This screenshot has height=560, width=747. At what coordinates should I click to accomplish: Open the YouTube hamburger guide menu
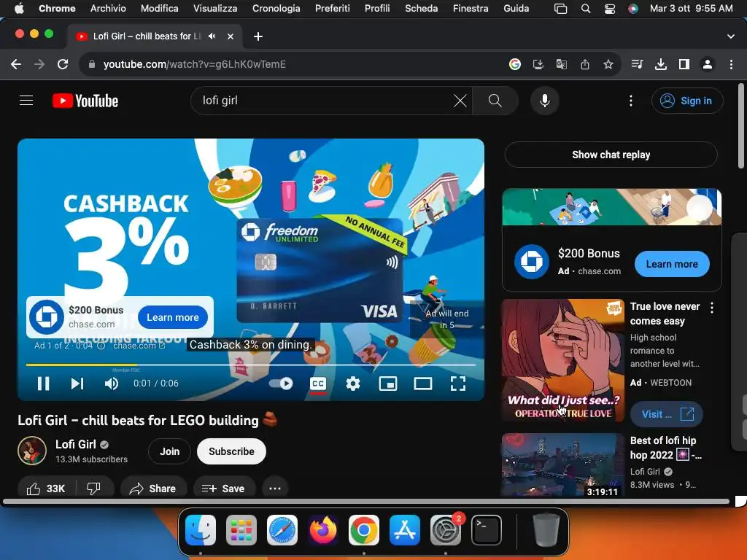(26, 101)
